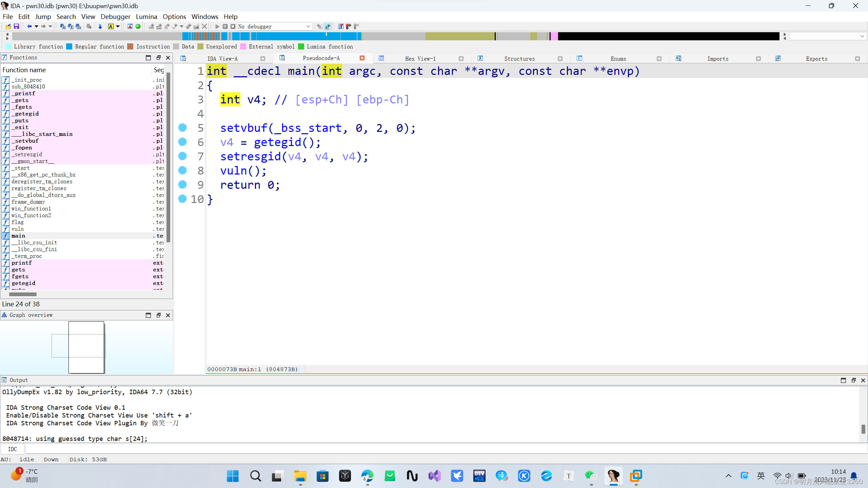Close the Pseudocode-A tab
This screenshot has width=868, height=488.
362,58
